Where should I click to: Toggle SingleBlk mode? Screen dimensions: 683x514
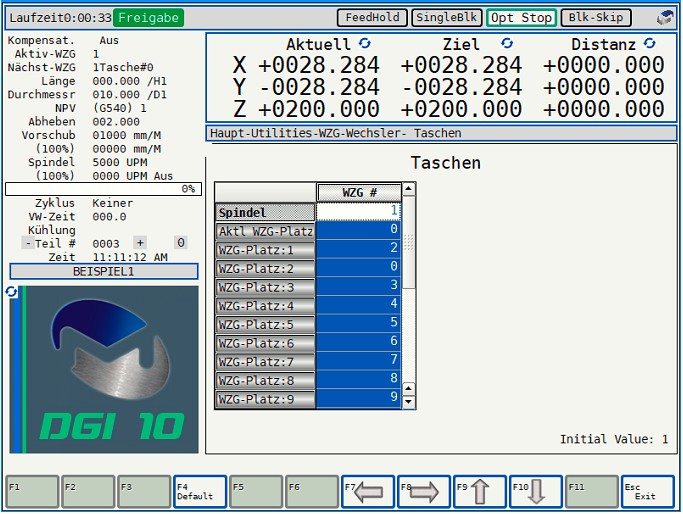tap(446, 18)
